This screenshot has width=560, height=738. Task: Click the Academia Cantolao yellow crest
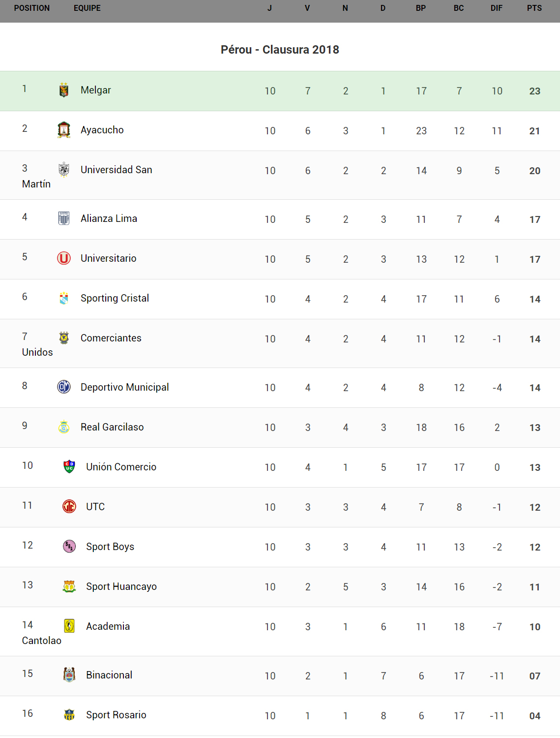(69, 626)
